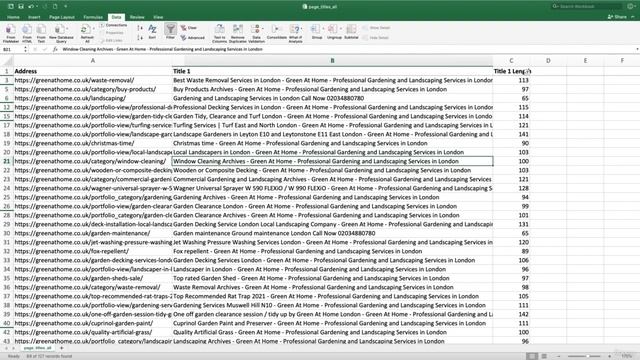Image resolution: width=640 pixels, height=360 pixels.
Task: Collapse the ribbon using the chevron
Action: click(633, 17)
